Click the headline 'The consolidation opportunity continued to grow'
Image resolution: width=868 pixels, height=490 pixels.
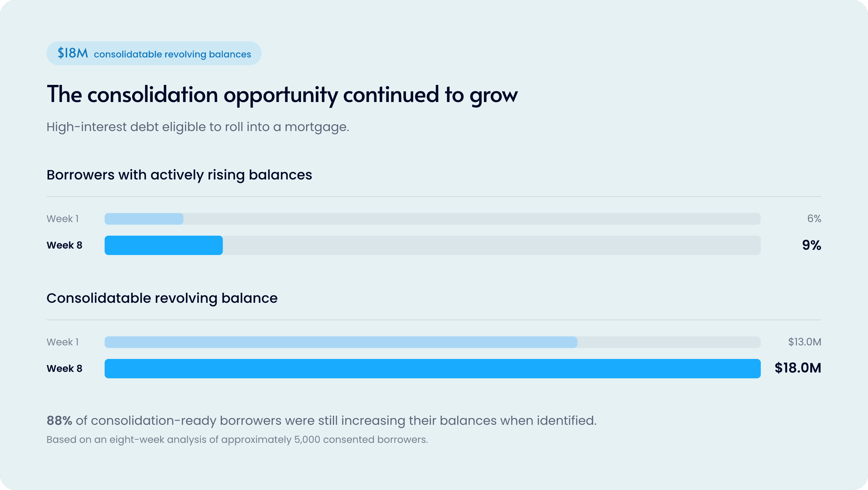pyautogui.click(x=282, y=95)
